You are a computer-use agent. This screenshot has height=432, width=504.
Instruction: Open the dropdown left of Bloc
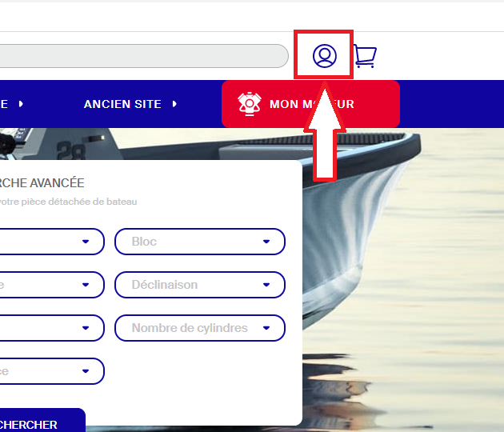[x=52, y=242]
